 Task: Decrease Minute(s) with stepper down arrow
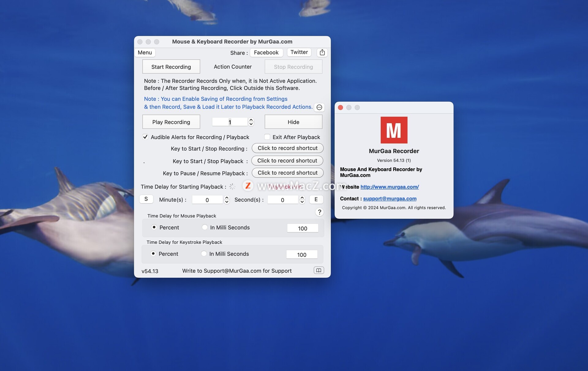click(227, 202)
